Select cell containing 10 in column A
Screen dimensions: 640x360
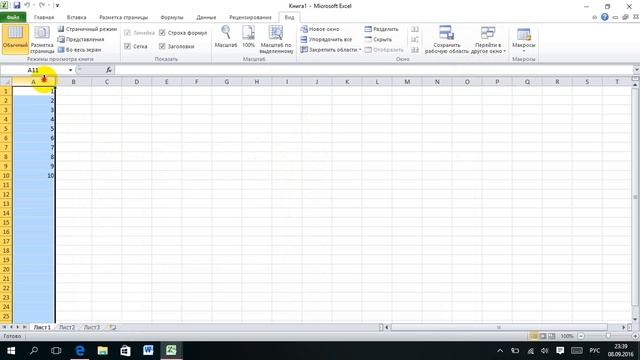click(x=33, y=176)
